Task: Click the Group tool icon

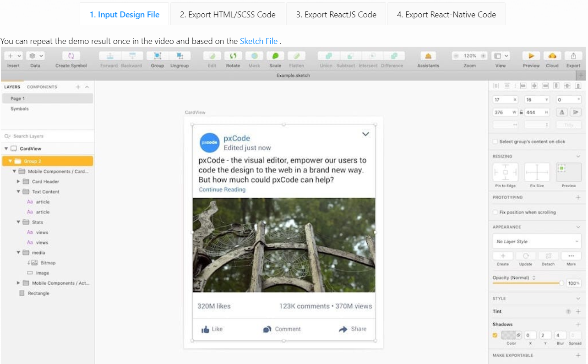Action: click(x=158, y=56)
